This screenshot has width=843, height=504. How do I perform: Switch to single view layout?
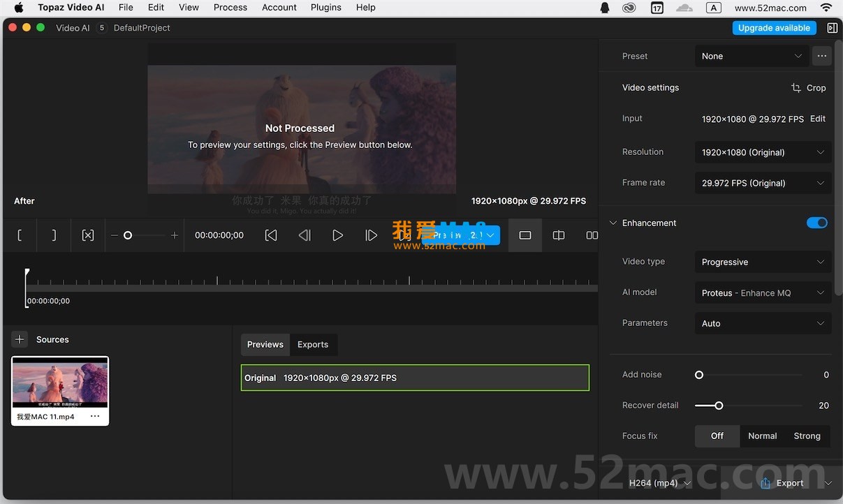pyautogui.click(x=525, y=235)
